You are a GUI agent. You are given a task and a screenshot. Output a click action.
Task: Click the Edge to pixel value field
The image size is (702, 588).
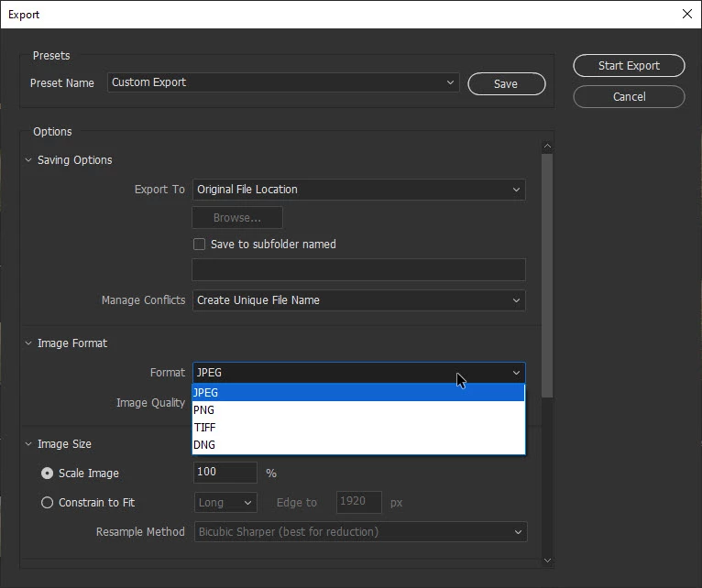point(359,502)
